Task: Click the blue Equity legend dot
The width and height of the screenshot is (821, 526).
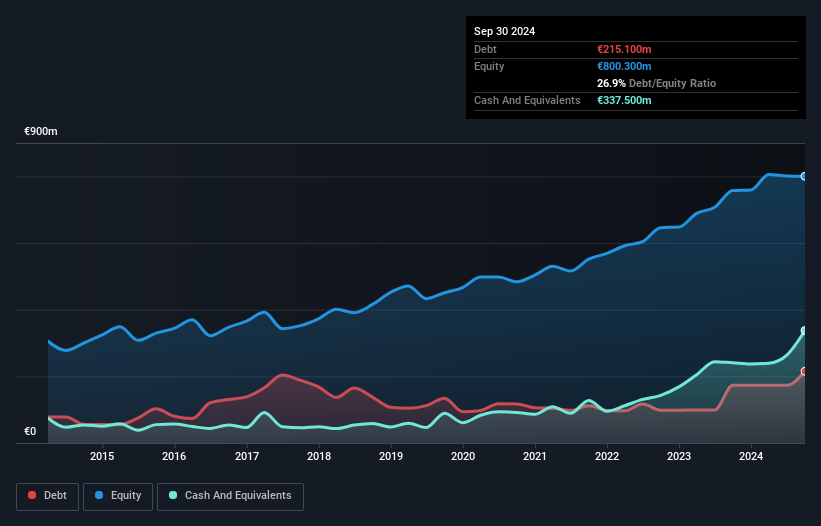Action: pos(100,495)
